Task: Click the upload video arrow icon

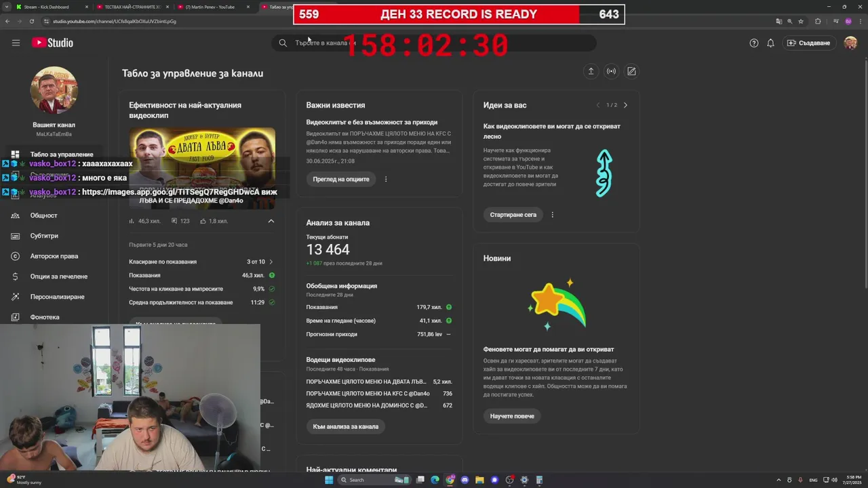Action: pos(591,71)
